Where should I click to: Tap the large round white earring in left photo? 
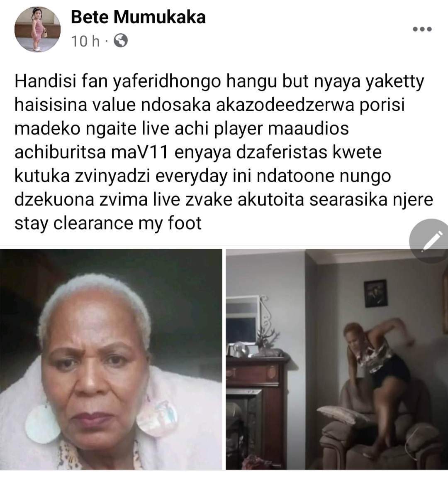pyautogui.click(x=42, y=424)
